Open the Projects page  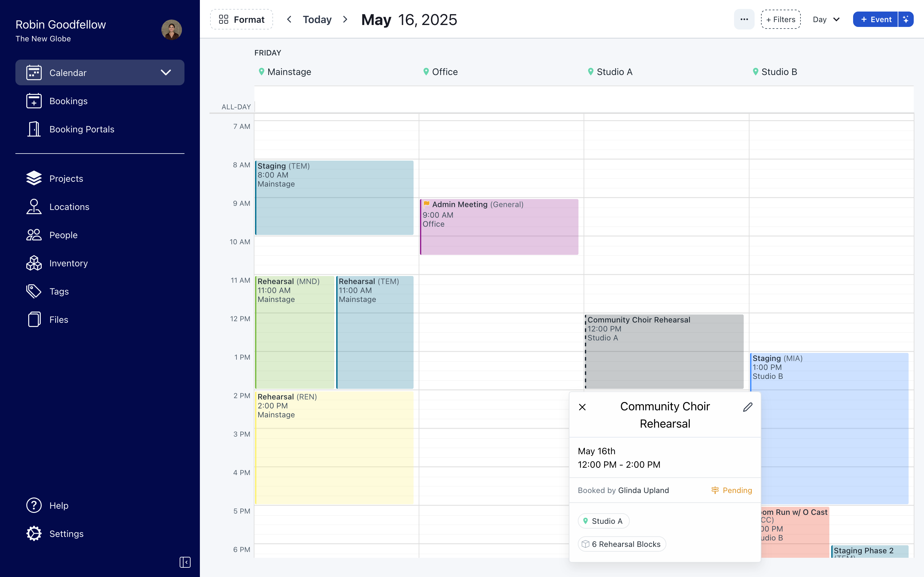click(66, 179)
